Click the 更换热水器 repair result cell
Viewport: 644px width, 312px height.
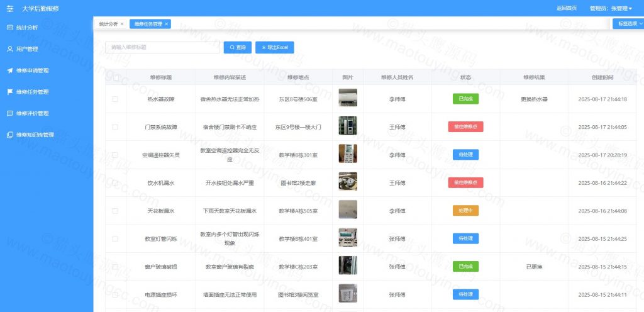tap(535, 99)
